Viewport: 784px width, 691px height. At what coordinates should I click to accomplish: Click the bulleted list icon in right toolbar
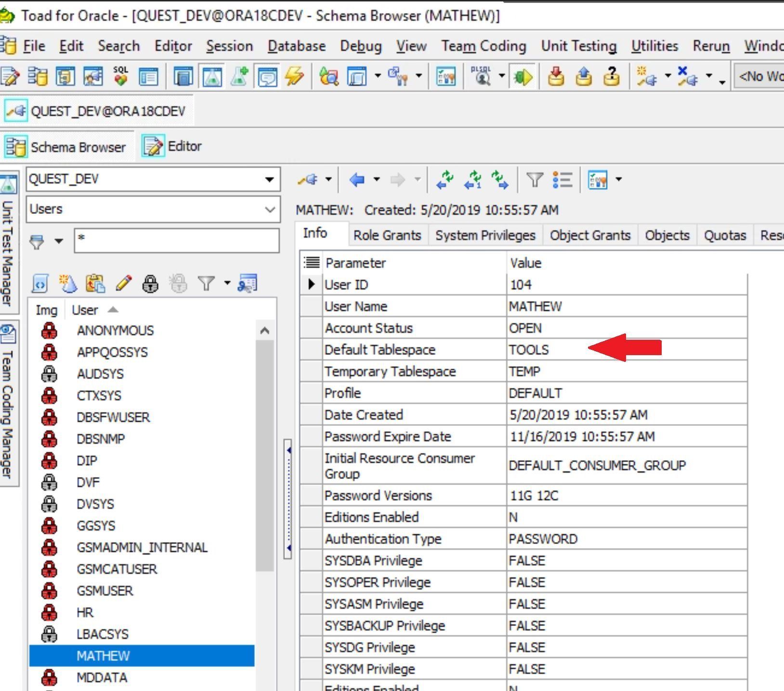tap(562, 180)
